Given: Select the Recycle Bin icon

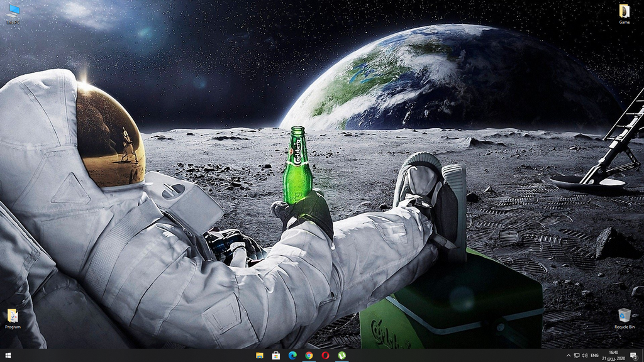Looking at the screenshot, I should click(625, 319).
